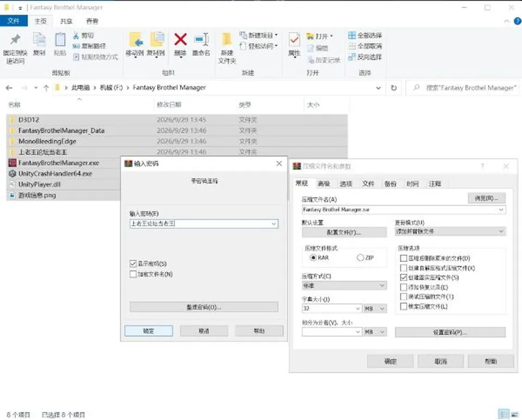Check 压缩后删除原来的文件 (delete files after archiving)
Image resolution: width=522 pixels, height=420 pixels.
(403, 258)
